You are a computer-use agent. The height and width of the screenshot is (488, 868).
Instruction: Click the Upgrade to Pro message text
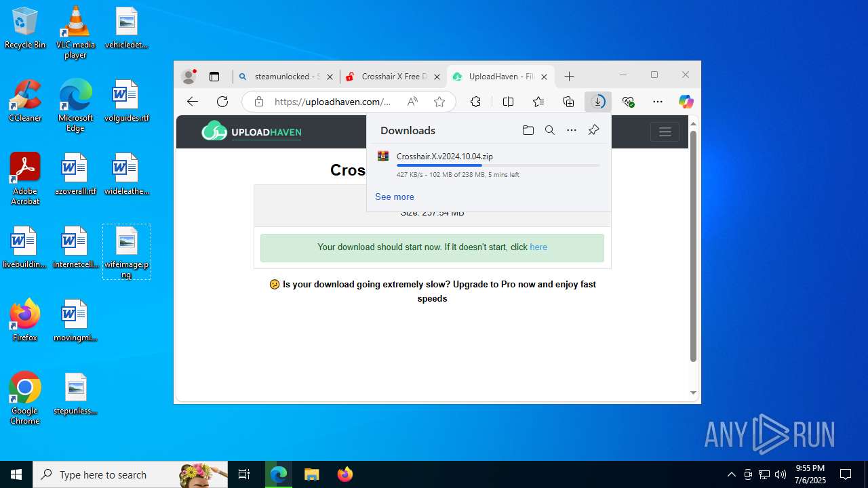pos(433,291)
